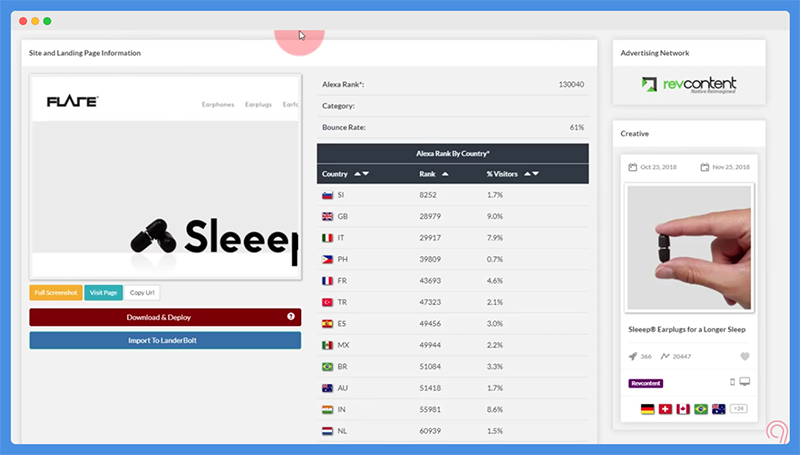Open the Visit Page button
Screen dimensions: 800x455
(104, 293)
